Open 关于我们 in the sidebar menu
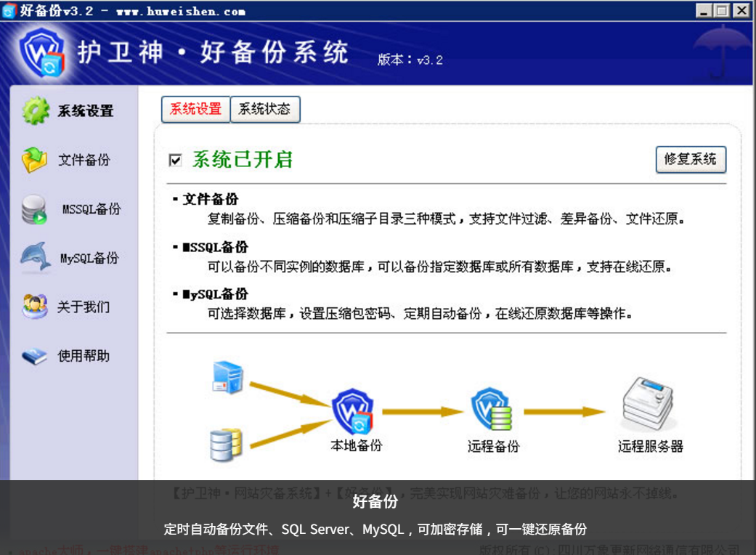Viewport: 756px width, 555px height. click(84, 307)
